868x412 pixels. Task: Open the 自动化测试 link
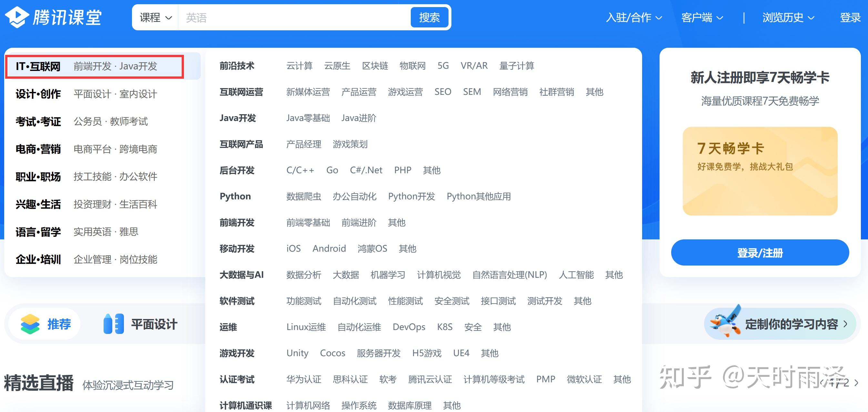(355, 301)
